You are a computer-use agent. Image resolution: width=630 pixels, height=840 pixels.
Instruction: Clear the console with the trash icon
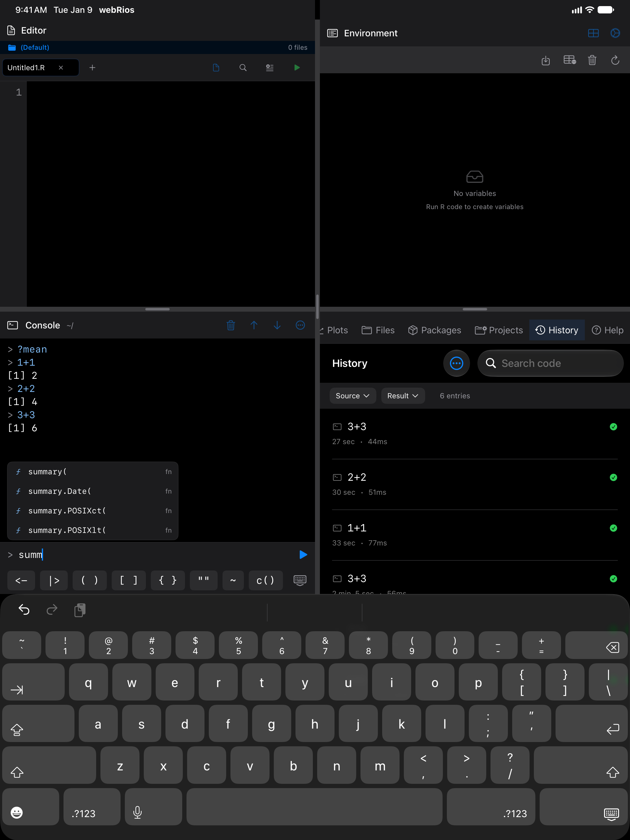[x=230, y=325]
